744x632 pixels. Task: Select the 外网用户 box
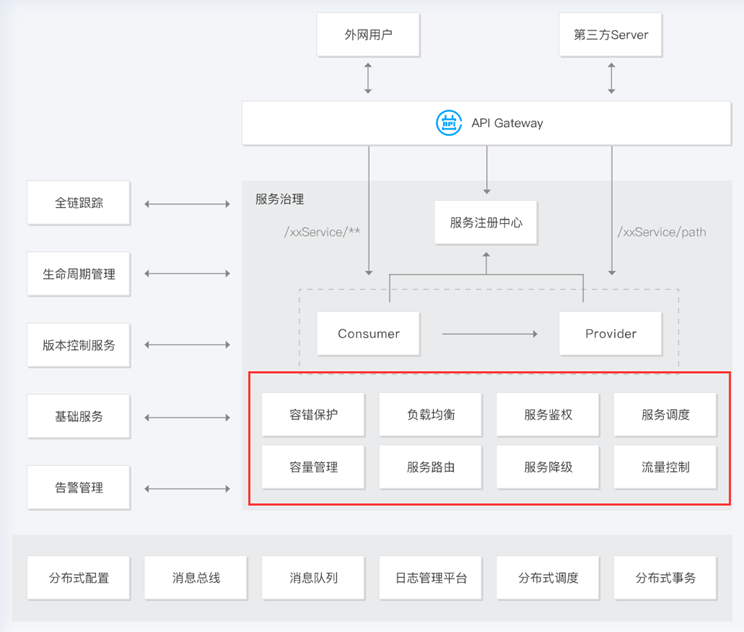tap(368, 35)
